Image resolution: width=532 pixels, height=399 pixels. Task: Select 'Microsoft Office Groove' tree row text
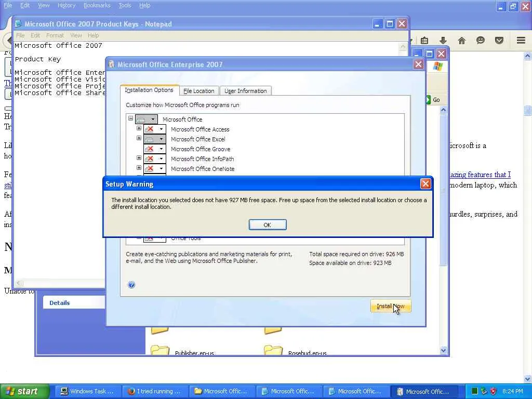coord(200,149)
